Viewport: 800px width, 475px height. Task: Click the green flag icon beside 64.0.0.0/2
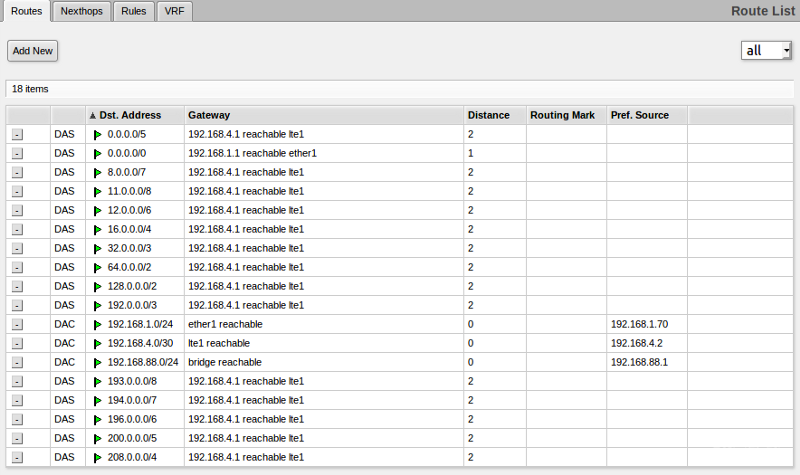97,268
